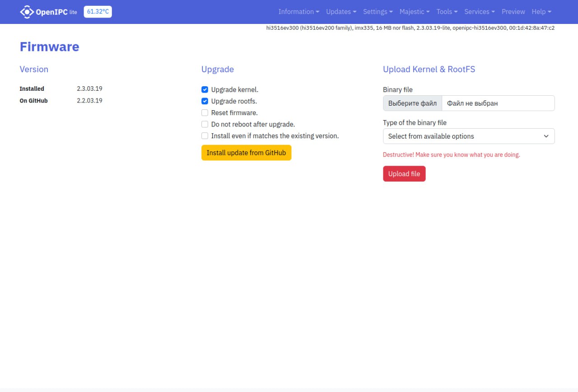Click the Файл не выбран file field

[498, 103]
